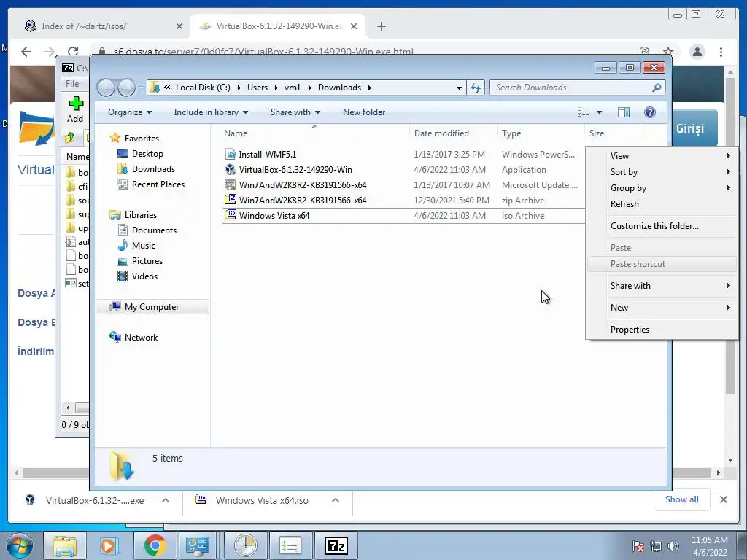This screenshot has height=560, width=747.
Task: Close the VirtualBox browser tab
Action: pyautogui.click(x=354, y=26)
